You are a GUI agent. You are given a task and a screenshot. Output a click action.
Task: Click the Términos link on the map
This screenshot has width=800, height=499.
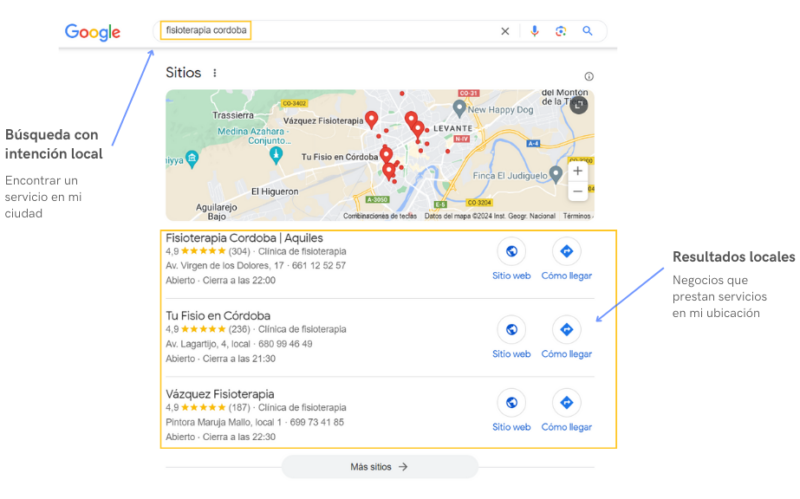[578, 216]
